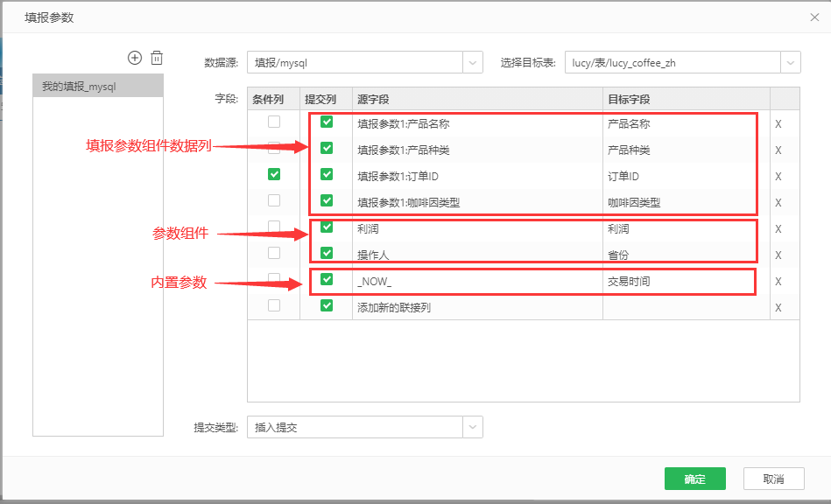Click the 取消 button
This screenshot has height=504, width=831.
click(773, 479)
